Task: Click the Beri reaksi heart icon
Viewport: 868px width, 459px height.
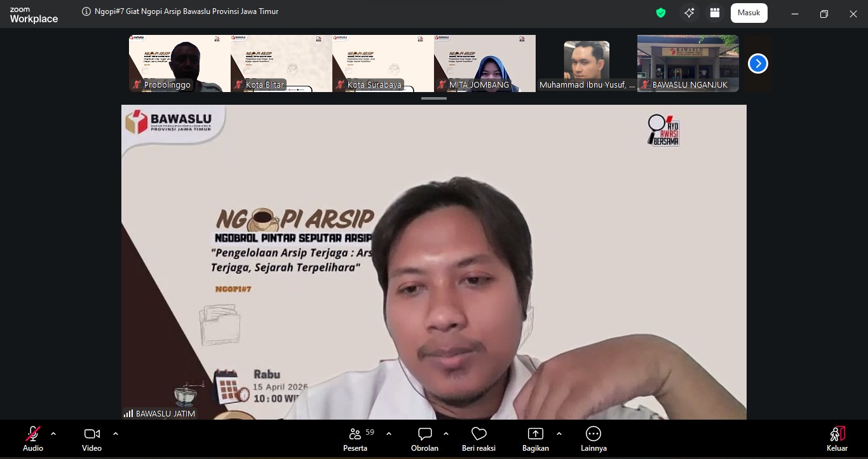Action: click(479, 434)
